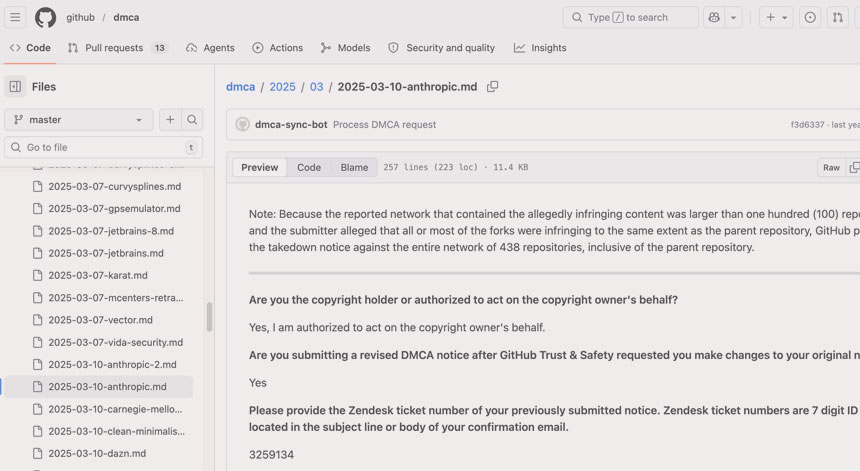
Task: Switch file view to Blame
Action: (354, 167)
